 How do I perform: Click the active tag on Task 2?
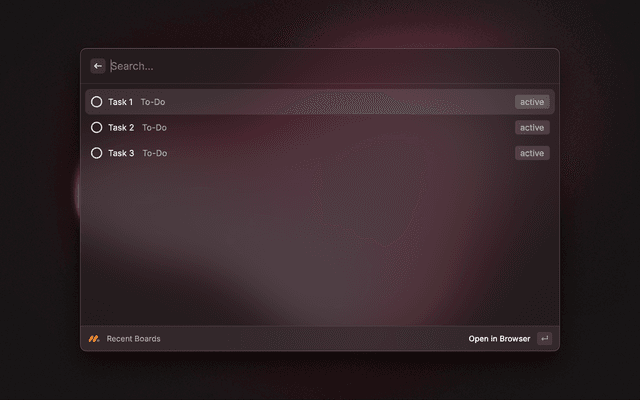pyautogui.click(x=532, y=128)
